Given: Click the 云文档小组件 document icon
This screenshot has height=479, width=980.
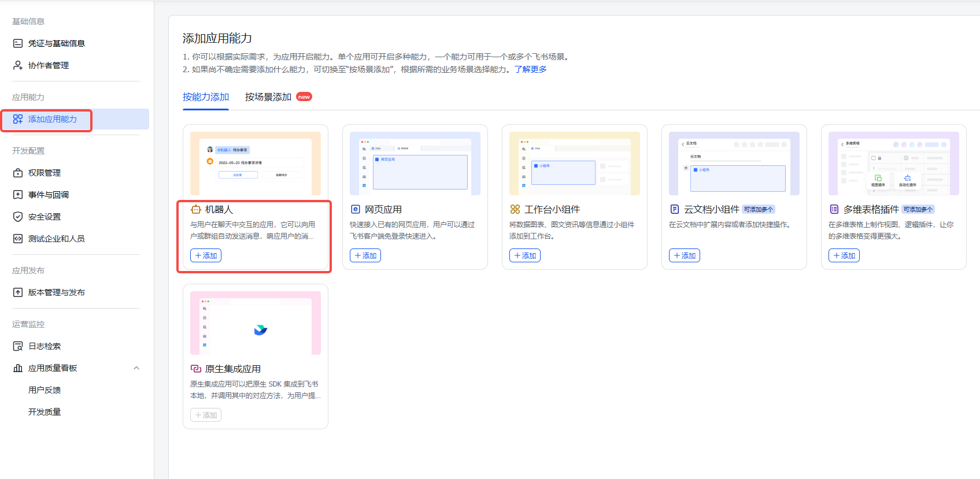Looking at the screenshot, I should tap(675, 209).
